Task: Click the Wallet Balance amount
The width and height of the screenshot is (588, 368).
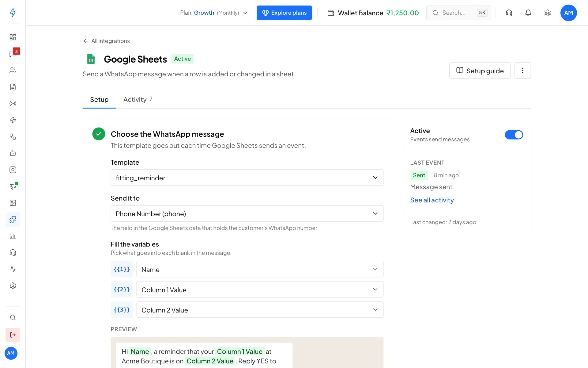Action: [x=402, y=13]
